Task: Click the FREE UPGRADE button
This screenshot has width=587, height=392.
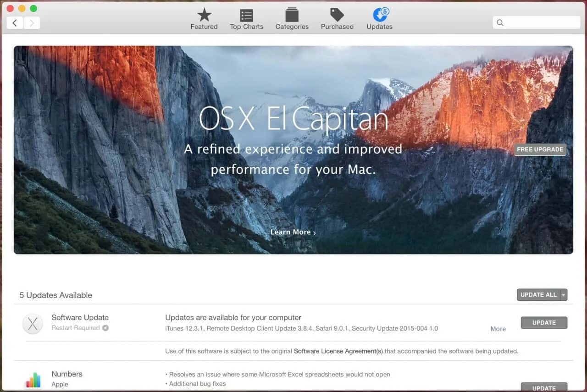Action: pos(540,149)
